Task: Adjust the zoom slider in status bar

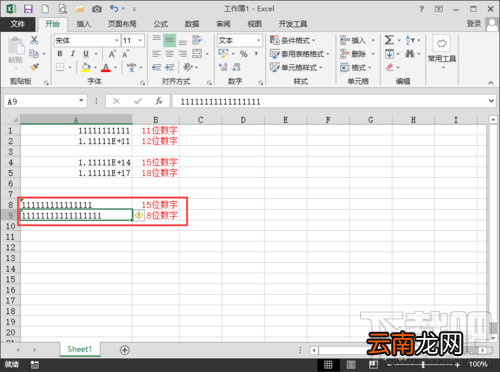Action: point(423,364)
